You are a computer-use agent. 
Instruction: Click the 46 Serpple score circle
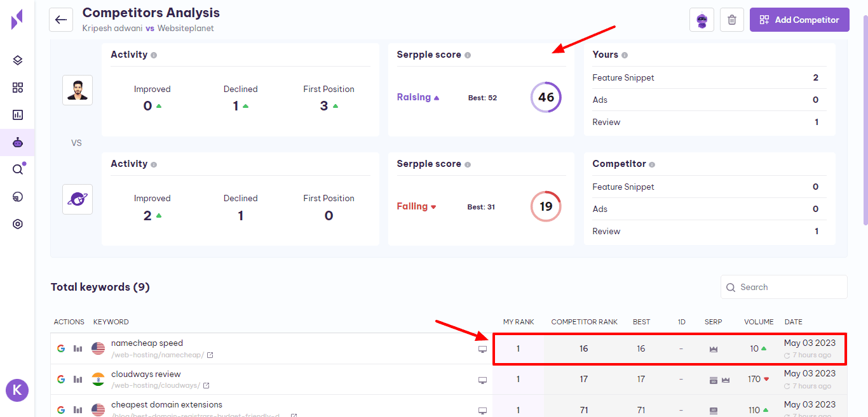coord(546,98)
